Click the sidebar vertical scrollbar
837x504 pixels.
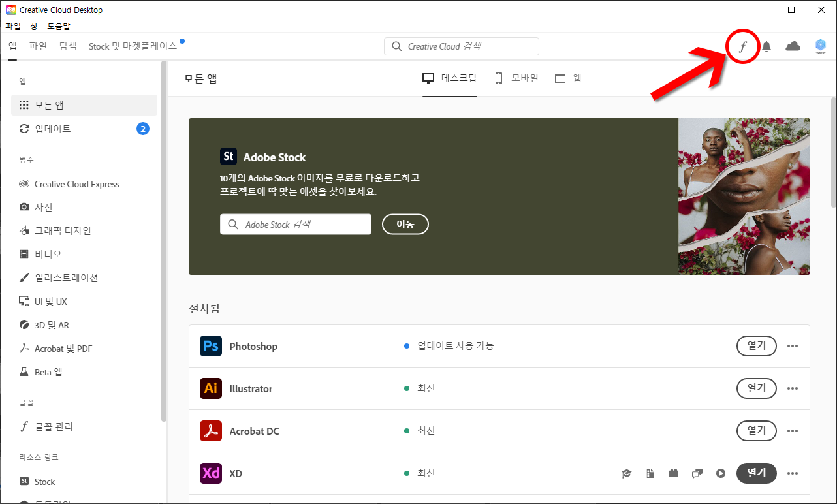[164, 242]
